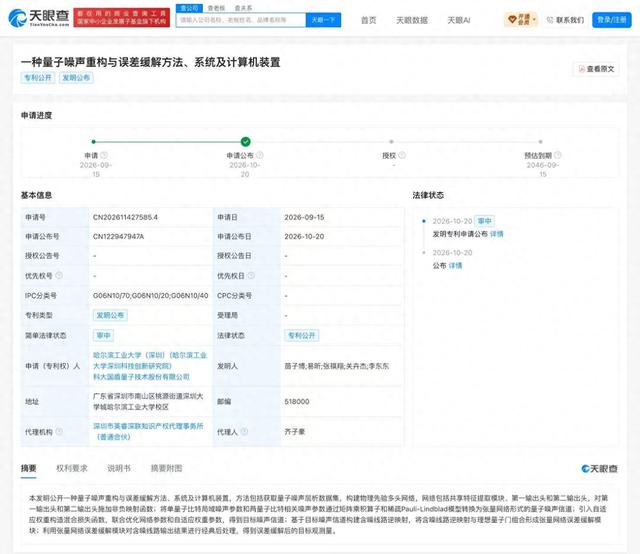Click the agent name 齐子豪
The image size is (640, 554).
(295, 432)
